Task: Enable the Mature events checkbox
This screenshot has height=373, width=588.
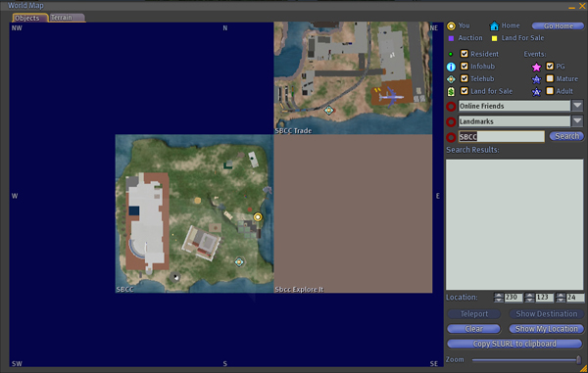Action: (550, 78)
